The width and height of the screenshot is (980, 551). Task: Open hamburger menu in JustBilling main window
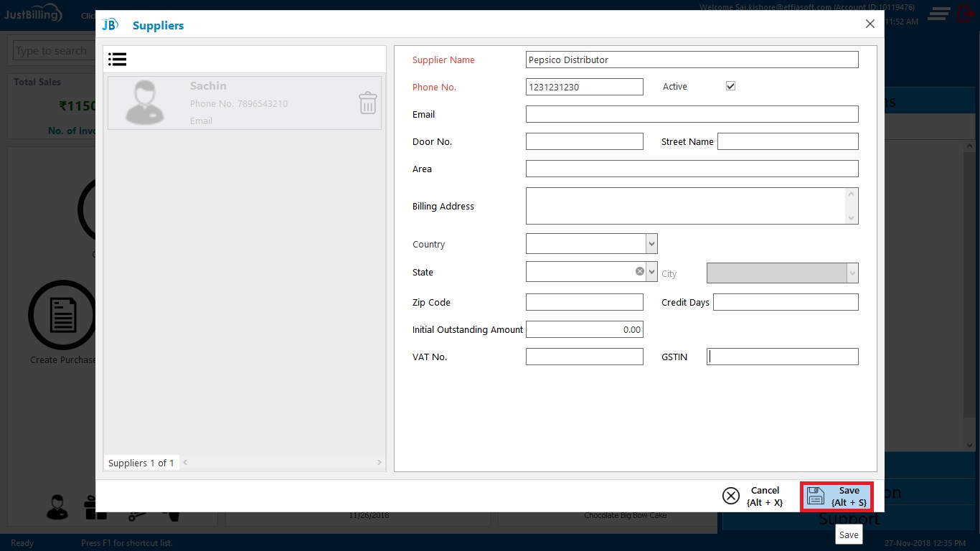coord(939,14)
